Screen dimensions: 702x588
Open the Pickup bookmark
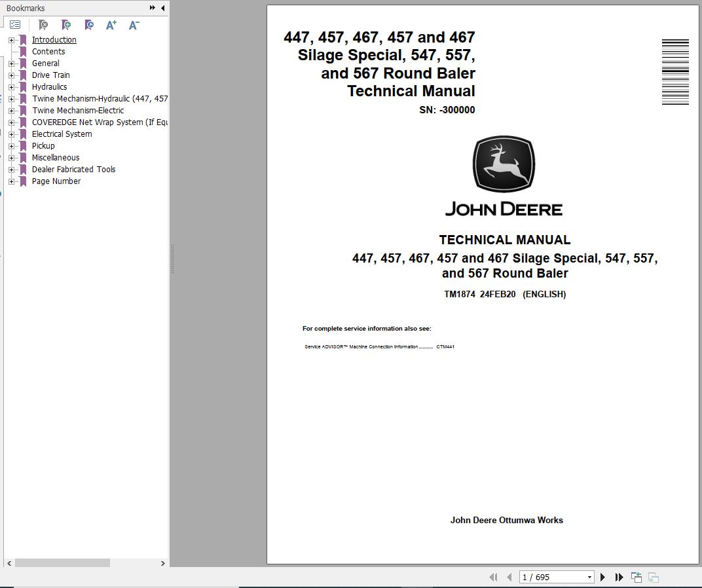[x=43, y=146]
